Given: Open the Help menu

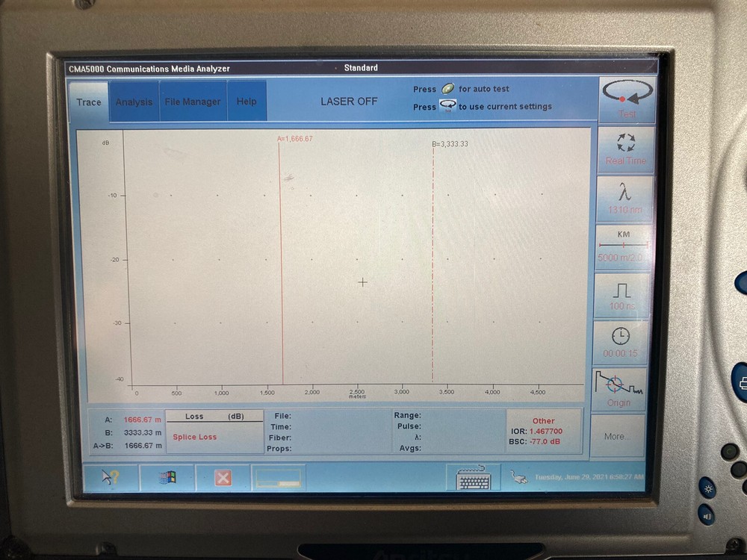Looking at the screenshot, I should (247, 101).
